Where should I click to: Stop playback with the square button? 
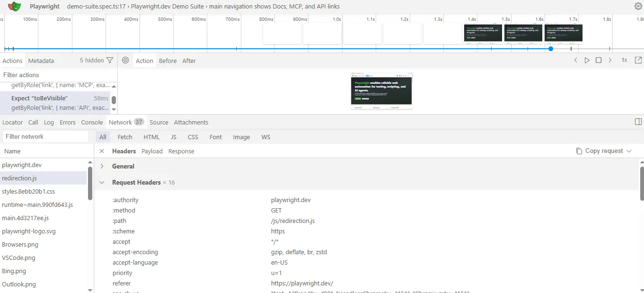[x=598, y=60]
